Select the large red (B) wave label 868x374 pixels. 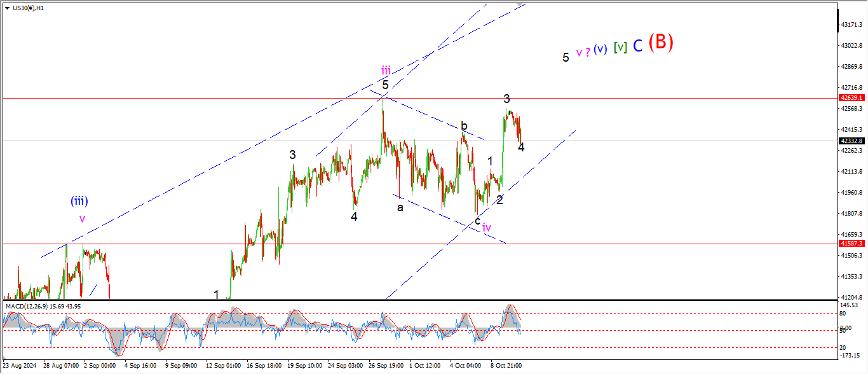coord(660,43)
